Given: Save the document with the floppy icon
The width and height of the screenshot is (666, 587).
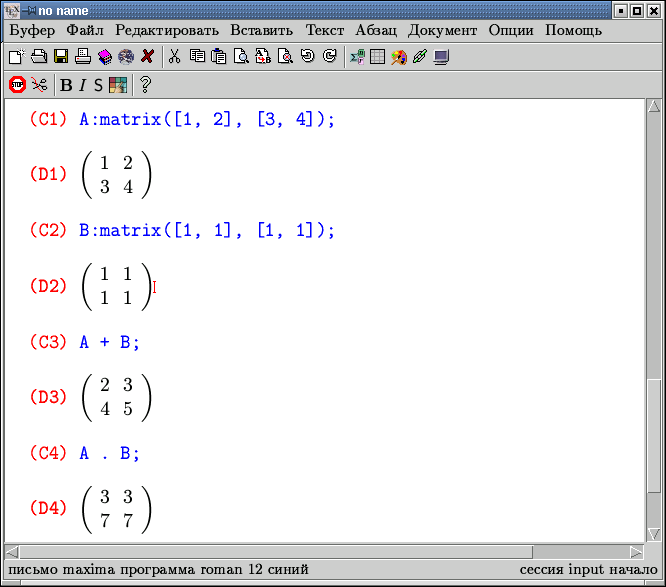Looking at the screenshot, I should [x=61, y=57].
